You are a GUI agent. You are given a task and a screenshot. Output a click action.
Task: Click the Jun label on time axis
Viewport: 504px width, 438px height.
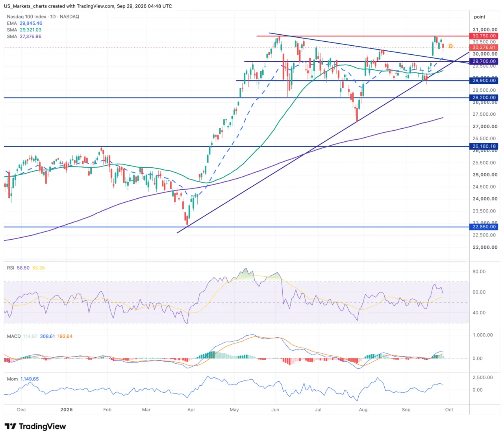[x=275, y=410]
